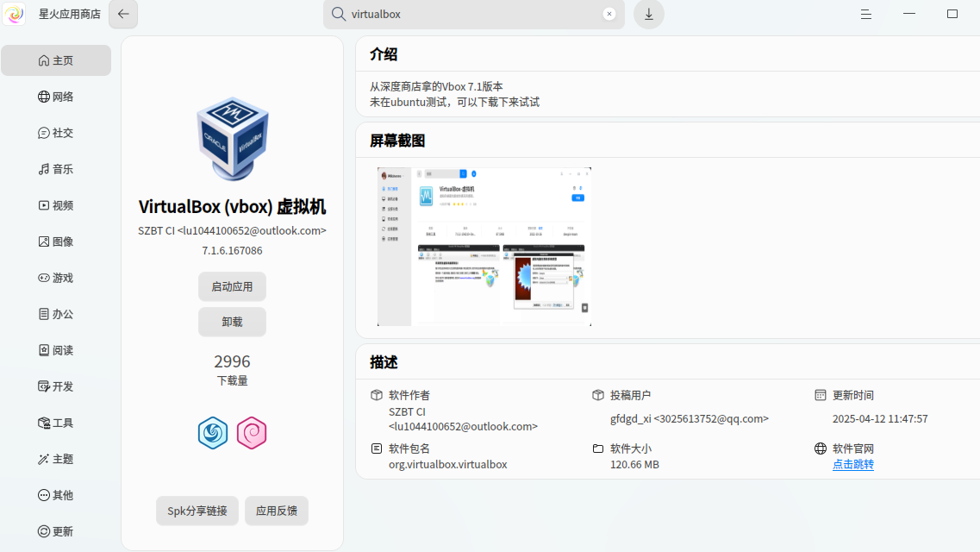Image resolution: width=980 pixels, height=552 pixels.
Task: Select package name org.virtualbox.virtualbox
Action: click(x=448, y=465)
